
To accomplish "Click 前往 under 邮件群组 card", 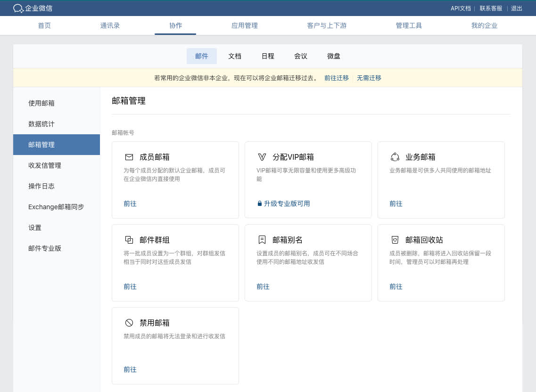I will [x=130, y=286].
